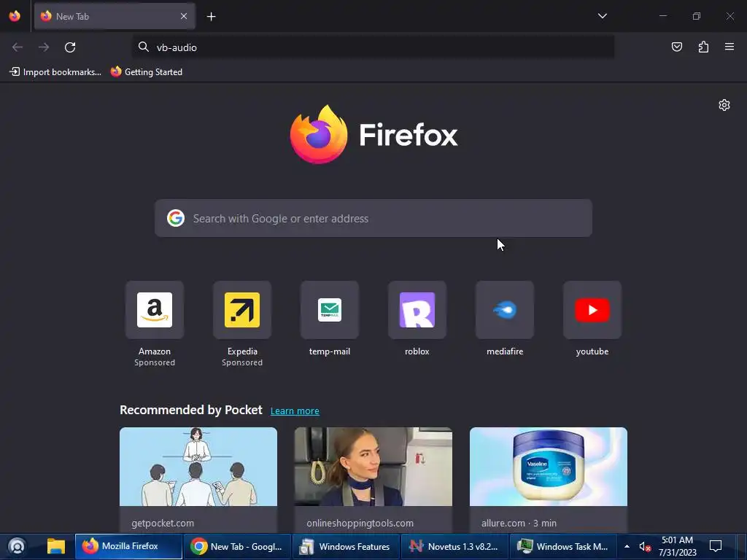The width and height of the screenshot is (747, 560).
Task: Open the getpocket.com story thumbnail
Action: (198, 467)
